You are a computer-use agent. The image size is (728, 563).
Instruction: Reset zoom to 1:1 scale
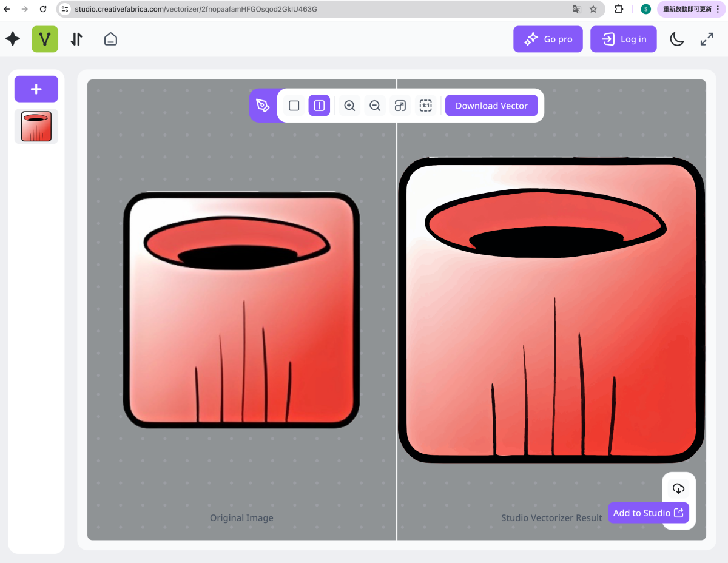426,106
